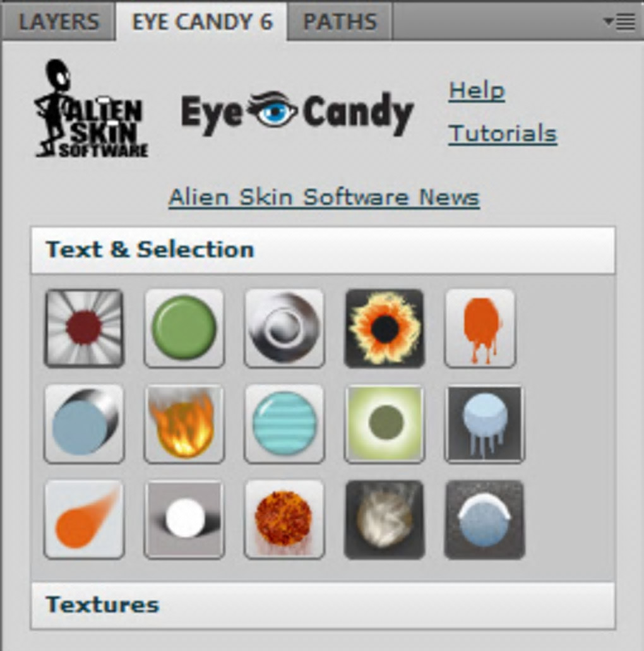Apply the Backlight effect icon with red splat
This screenshot has height=651, width=644.
[84, 328]
